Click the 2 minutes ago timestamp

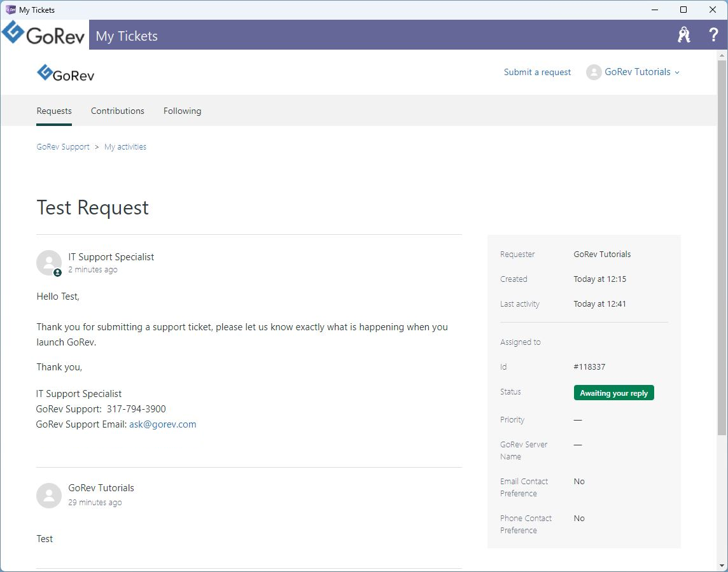[x=93, y=270]
